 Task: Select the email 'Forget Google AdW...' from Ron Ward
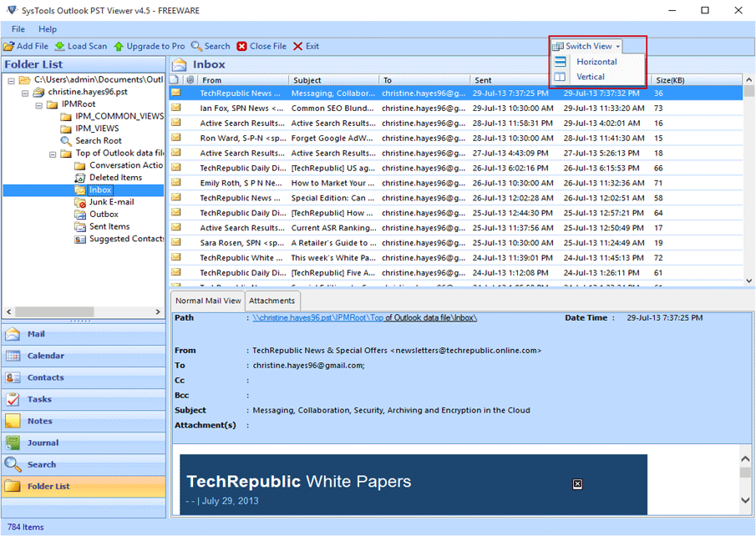pos(455,139)
